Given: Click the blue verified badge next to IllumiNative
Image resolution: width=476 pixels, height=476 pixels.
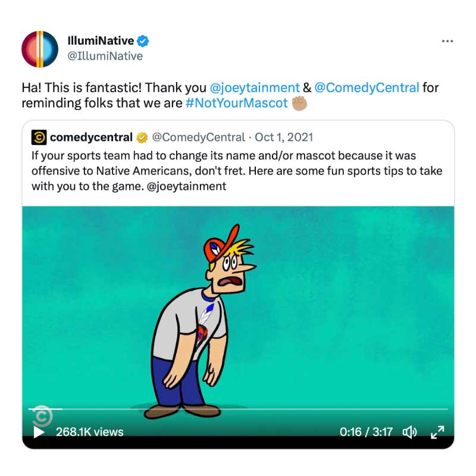Looking at the screenshot, I should click(x=143, y=41).
